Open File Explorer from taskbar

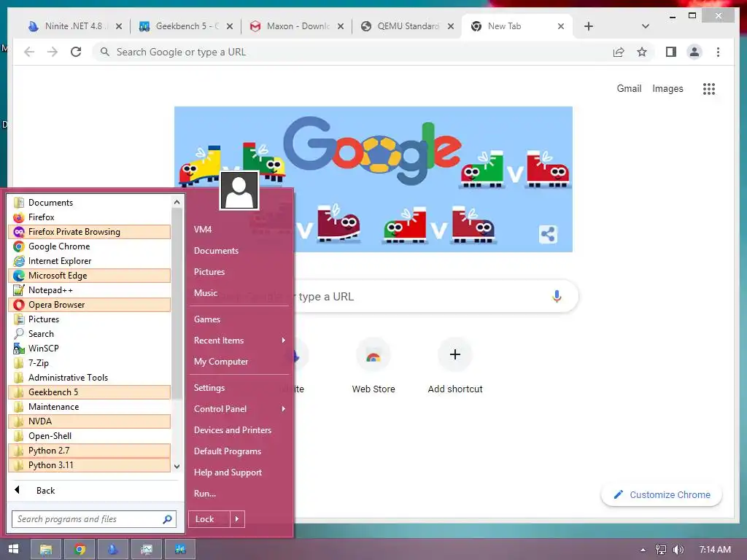(x=46, y=549)
